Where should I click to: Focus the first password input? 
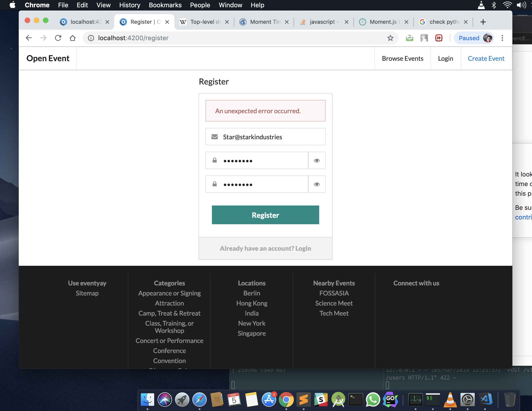(x=257, y=160)
